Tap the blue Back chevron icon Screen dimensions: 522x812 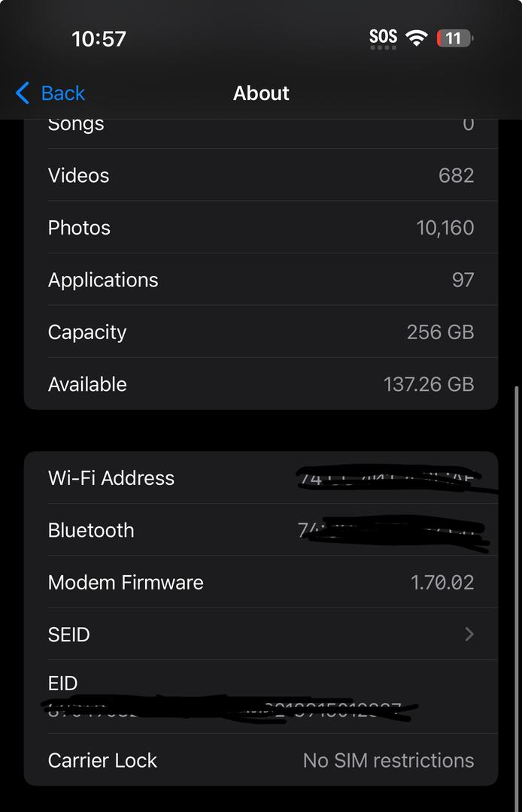coord(23,93)
